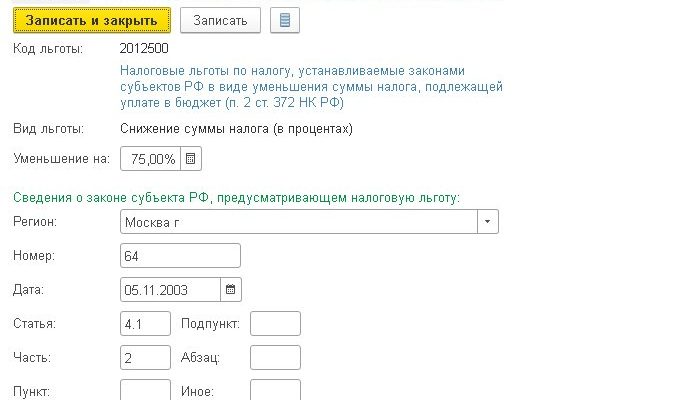Click the Уменьшение на 75,00% value field

[x=150, y=159]
